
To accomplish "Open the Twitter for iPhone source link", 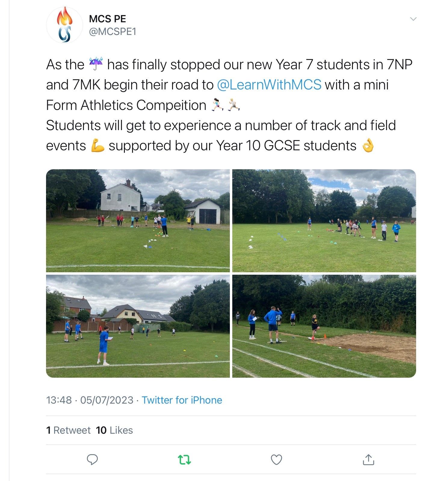I will pyautogui.click(x=182, y=400).
